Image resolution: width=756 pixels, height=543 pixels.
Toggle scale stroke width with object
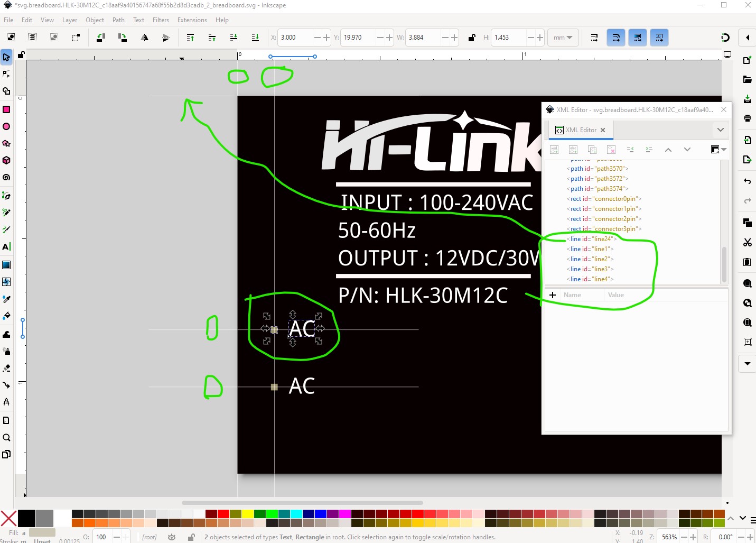click(594, 38)
